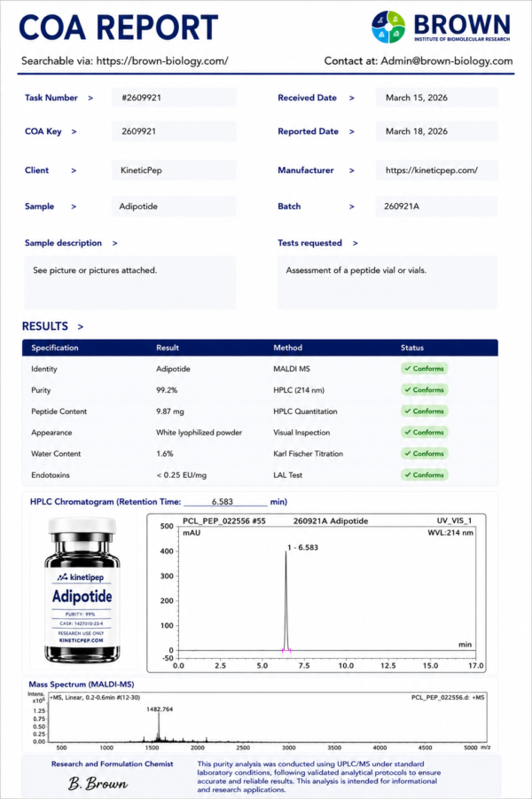Click the arrow next to COA Key
The image size is (532, 799).
pyautogui.click(x=74, y=131)
